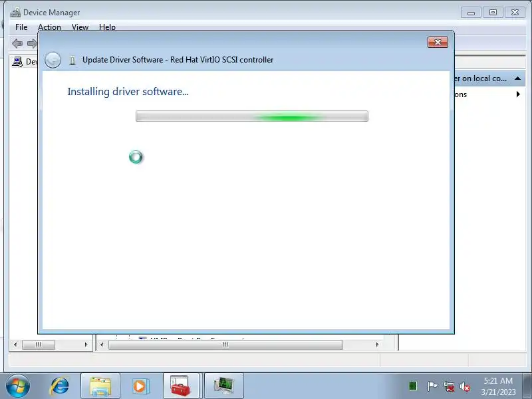532x399 pixels.
Task: Click the Back arrow toolbar icon
Action: [17, 43]
